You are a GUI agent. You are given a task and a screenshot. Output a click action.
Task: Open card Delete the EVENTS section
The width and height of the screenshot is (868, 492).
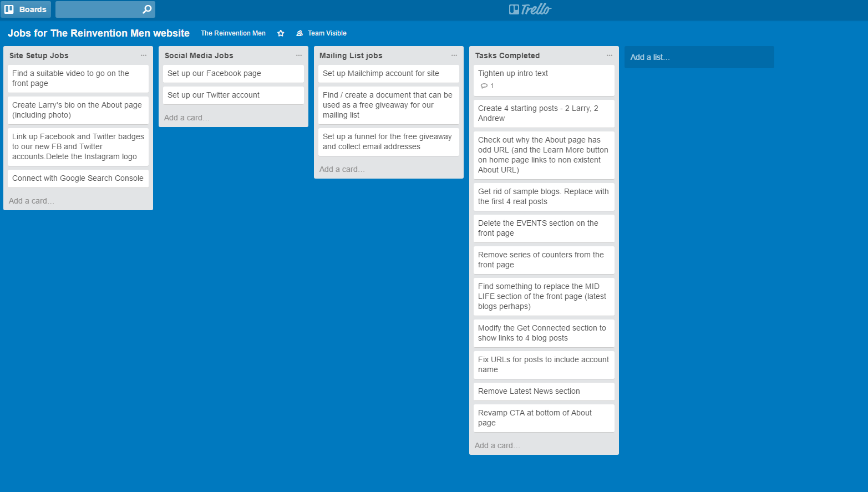pos(544,228)
